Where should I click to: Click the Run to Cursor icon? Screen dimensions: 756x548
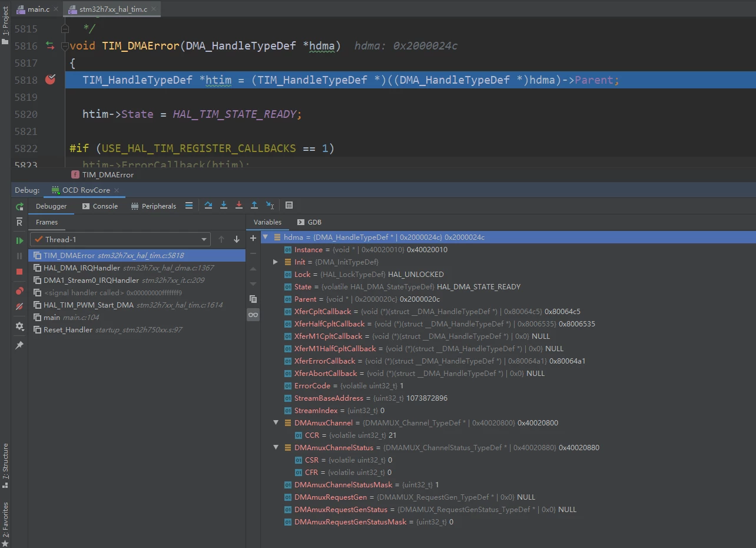click(270, 206)
